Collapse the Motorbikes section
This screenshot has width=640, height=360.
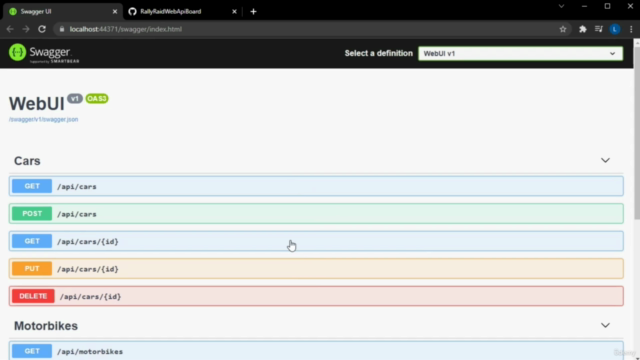click(x=605, y=325)
